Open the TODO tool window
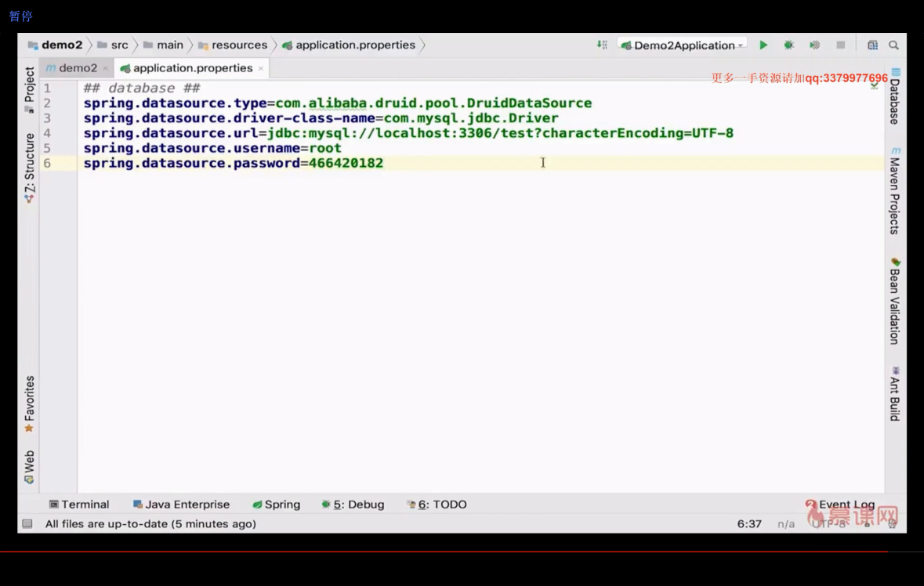Viewport: 924px width, 586px height. [437, 505]
